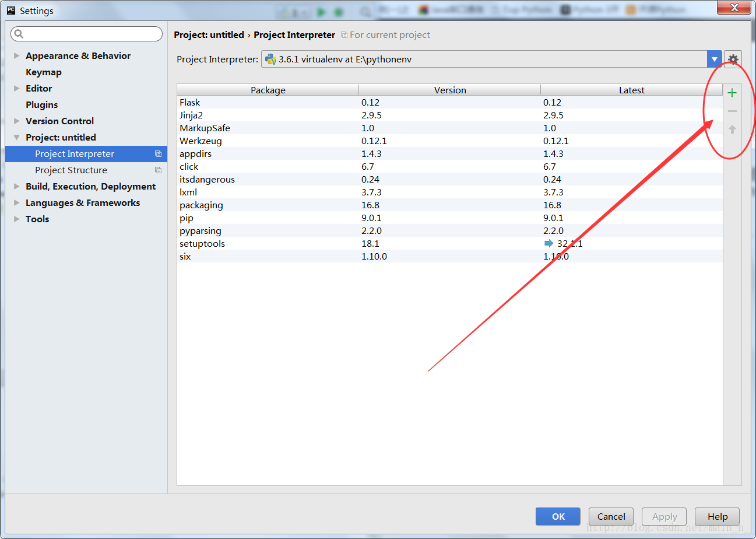Image resolution: width=756 pixels, height=539 pixels.
Task: Open the Project Interpreter dropdown arrow
Action: click(715, 59)
